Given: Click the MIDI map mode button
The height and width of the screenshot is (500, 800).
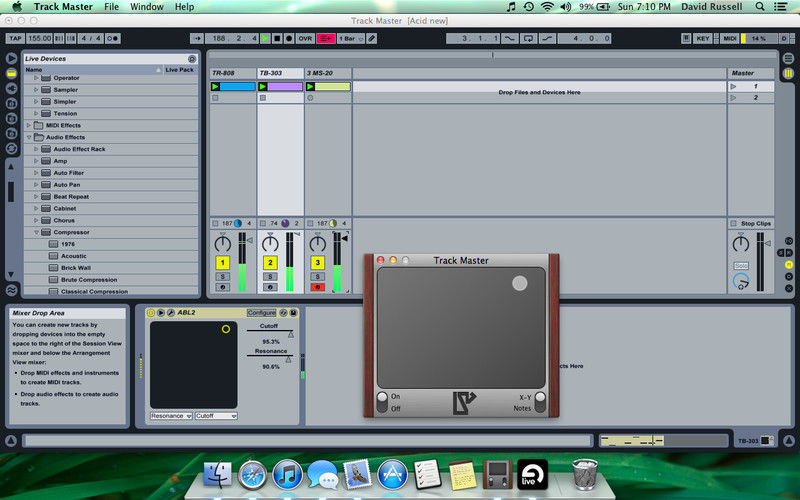Looking at the screenshot, I should click(730, 38).
